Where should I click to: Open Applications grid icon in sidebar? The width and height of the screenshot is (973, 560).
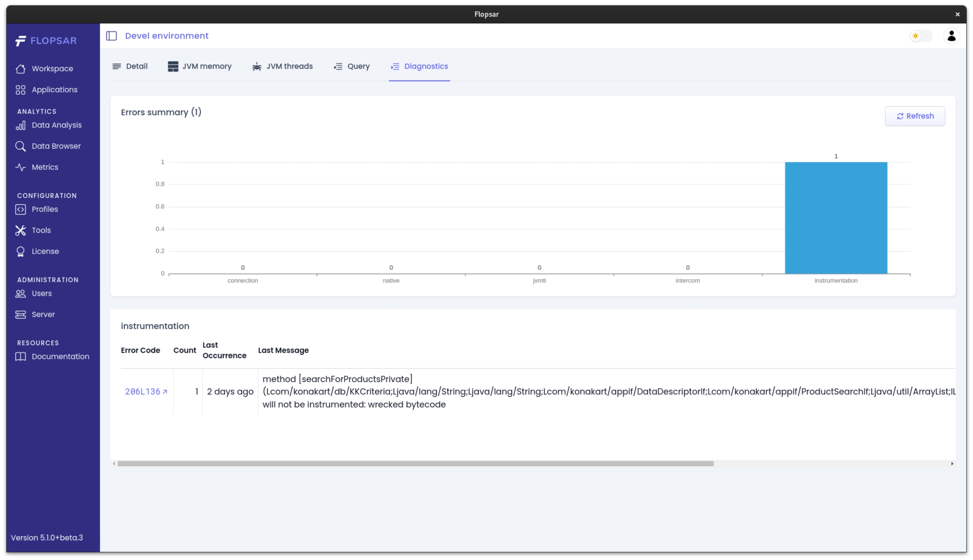pyautogui.click(x=20, y=90)
